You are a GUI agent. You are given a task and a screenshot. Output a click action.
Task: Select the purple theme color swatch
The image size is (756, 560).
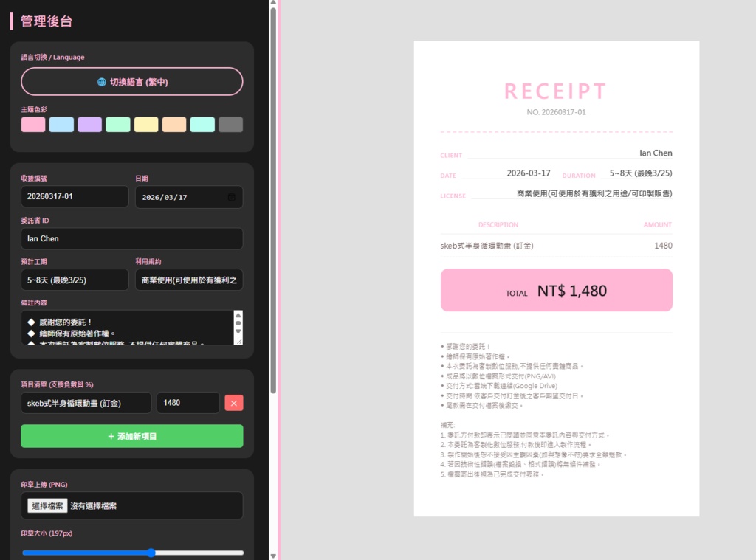pyautogui.click(x=89, y=125)
